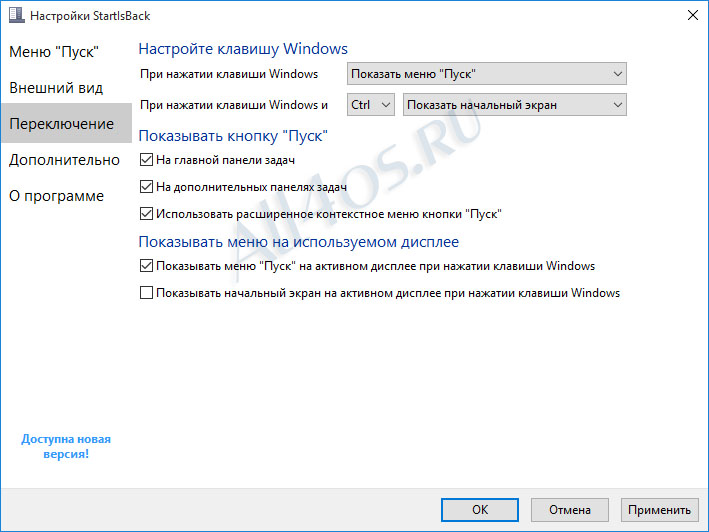The height and width of the screenshot is (532, 709).
Task: Click the Показывать кнопку "Пуск" heading
Action: tap(233, 136)
